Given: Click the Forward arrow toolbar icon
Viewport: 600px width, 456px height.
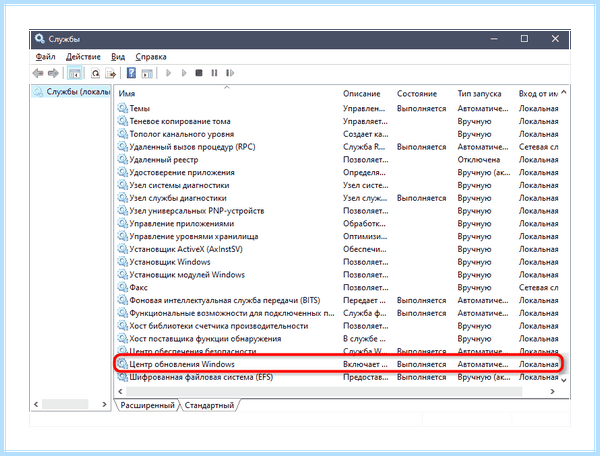Looking at the screenshot, I should (x=53, y=73).
